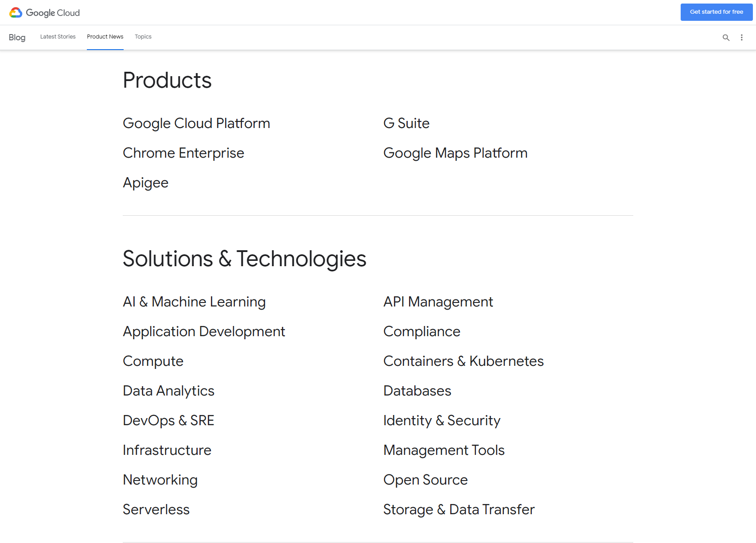This screenshot has width=756, height=543.
Task: Open Google Maps Platform link
Action: click(x=456, y=153)
